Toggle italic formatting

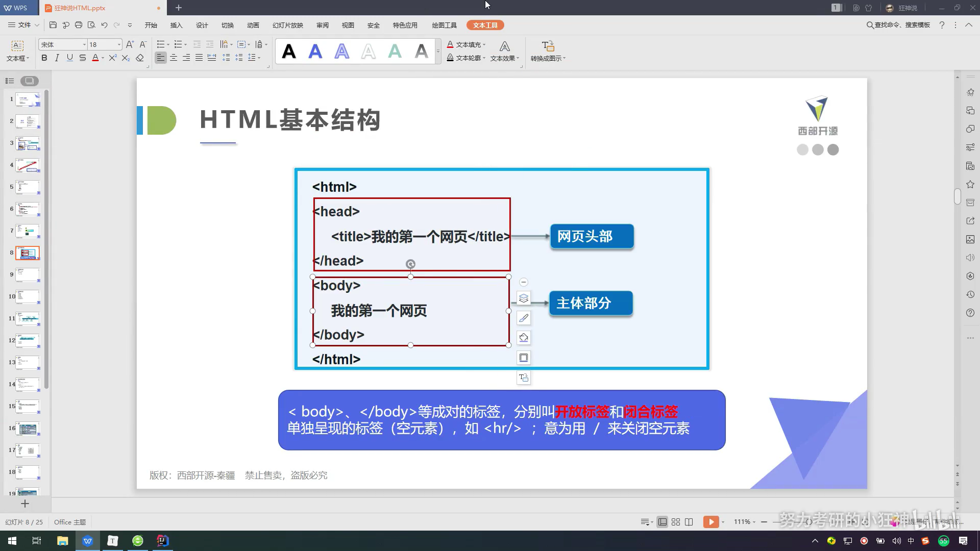[57, 58]
